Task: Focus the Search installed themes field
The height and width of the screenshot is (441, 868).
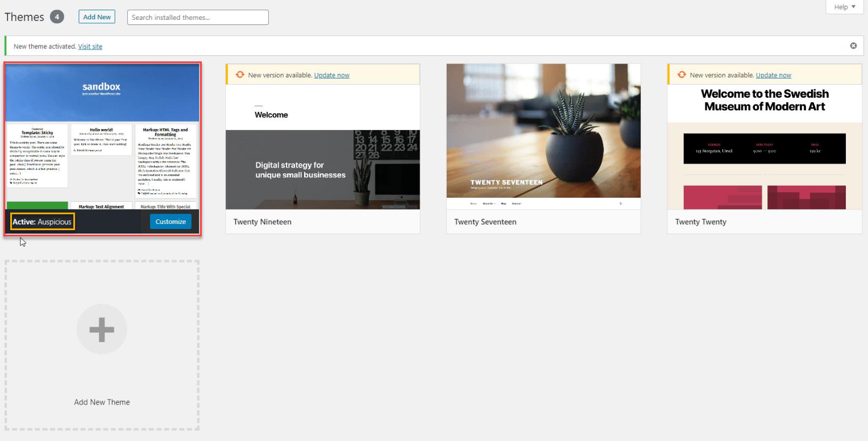Action: pyautogui.click(x=198, y=18)
